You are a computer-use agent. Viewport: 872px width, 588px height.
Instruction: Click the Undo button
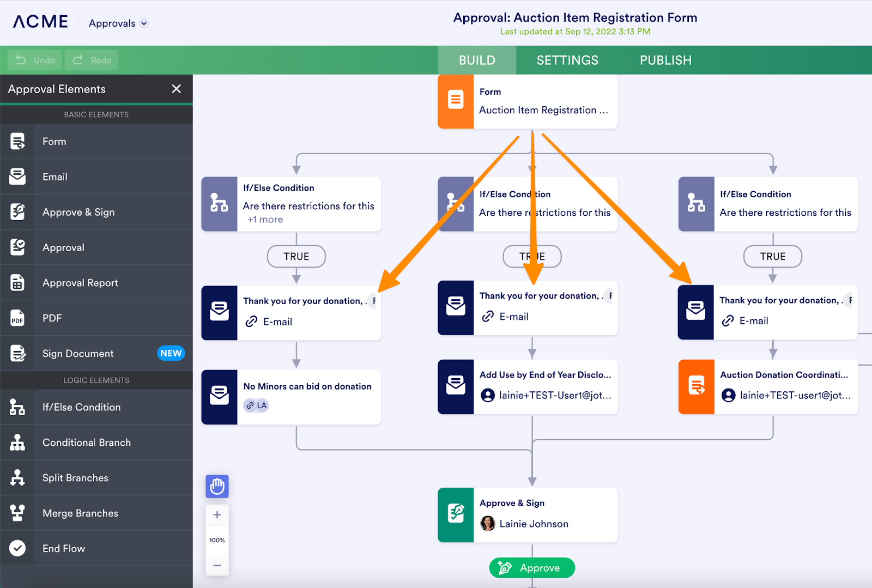tap(36, 60)
